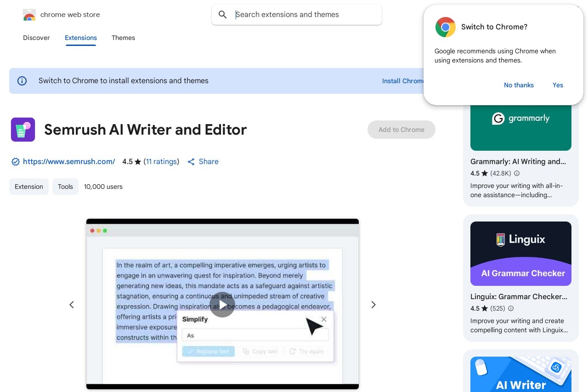This screenshot has width=588, height=392.
Task: Focus the Search extensions and themes field
Action: point(297,15)
